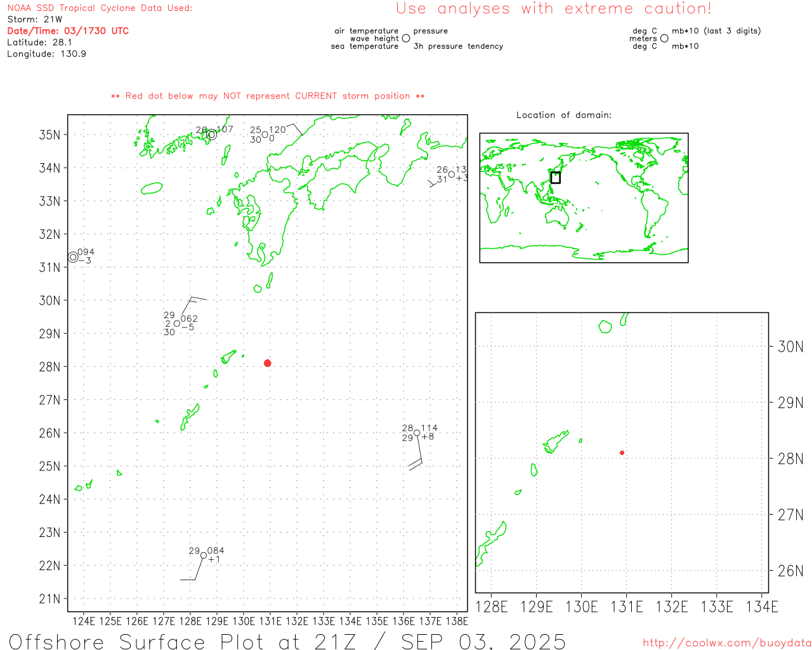The image size is (812, 650).
Task: Click the red storm dot on main map
Action: [x=268, y=363]
